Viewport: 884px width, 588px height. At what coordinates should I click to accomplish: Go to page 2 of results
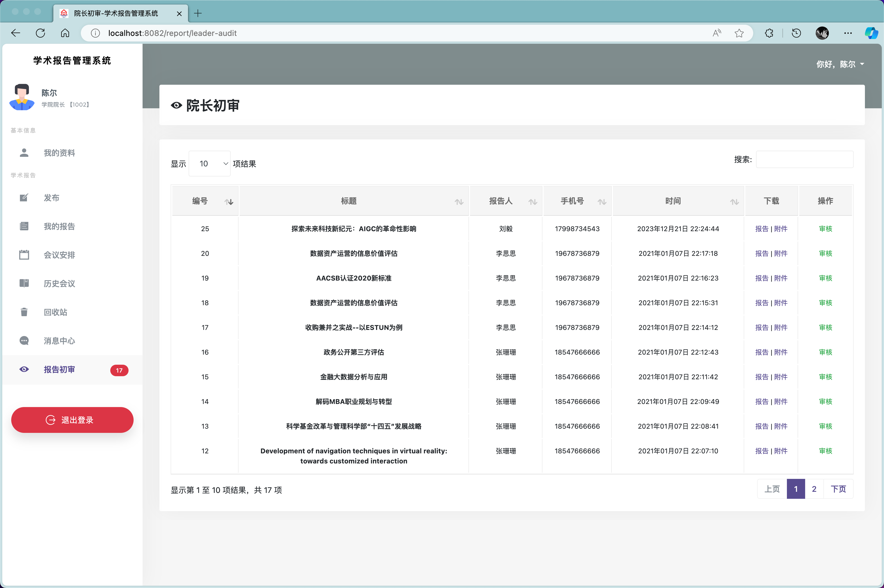tap(814, 489)
